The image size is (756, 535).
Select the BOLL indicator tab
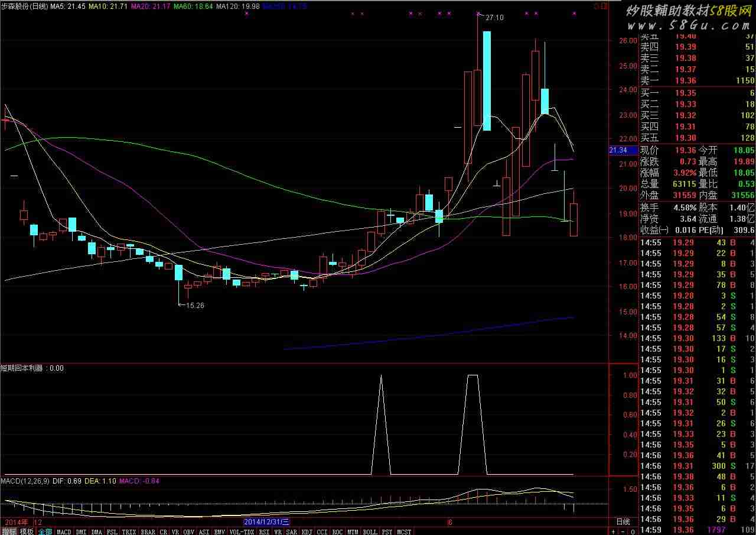(x=370, y=531)
